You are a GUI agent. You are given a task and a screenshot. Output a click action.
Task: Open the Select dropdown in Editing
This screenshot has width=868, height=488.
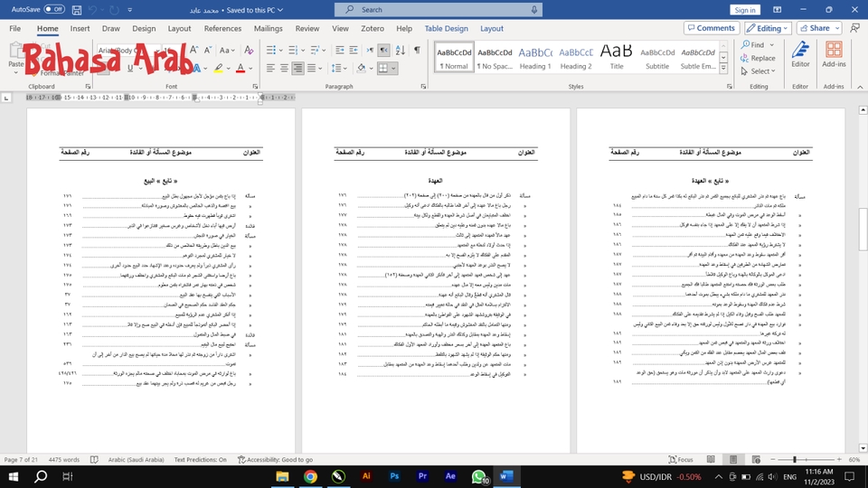[758, 71]
